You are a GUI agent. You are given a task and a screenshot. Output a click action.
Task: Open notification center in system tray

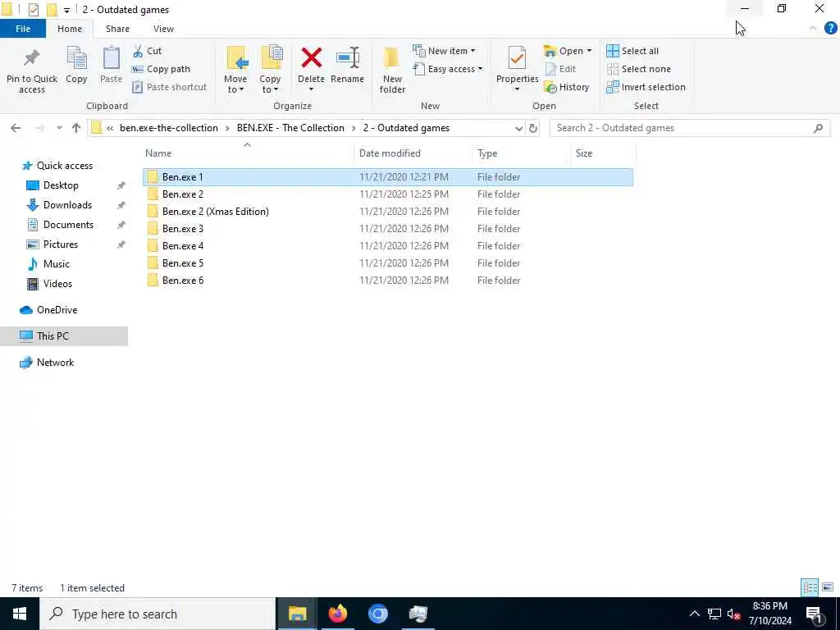[815, 614]
